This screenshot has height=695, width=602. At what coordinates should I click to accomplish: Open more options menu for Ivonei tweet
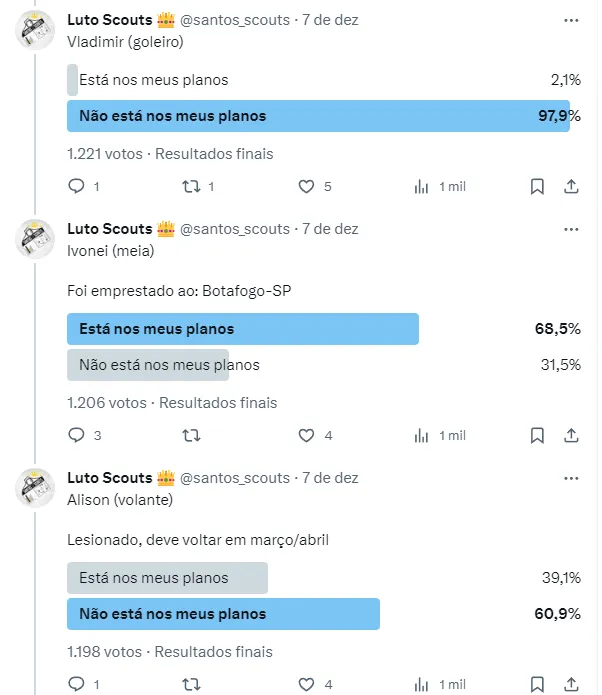pyautogui.click(x=571, y=229)
